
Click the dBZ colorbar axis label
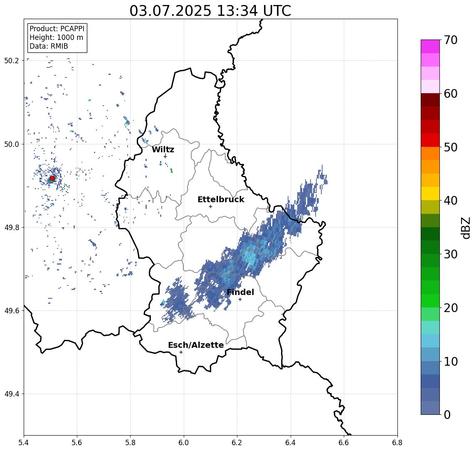[x=465, y=228]
